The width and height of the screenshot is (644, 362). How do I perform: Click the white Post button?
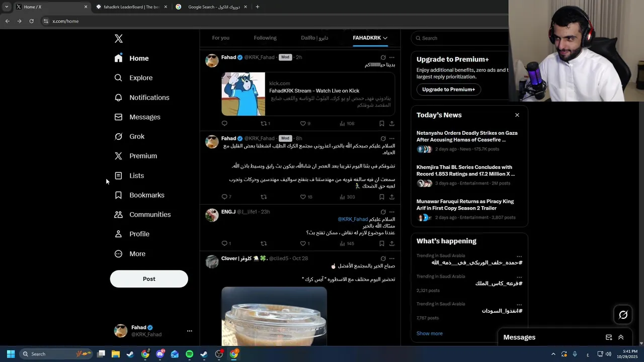point(149,279)
